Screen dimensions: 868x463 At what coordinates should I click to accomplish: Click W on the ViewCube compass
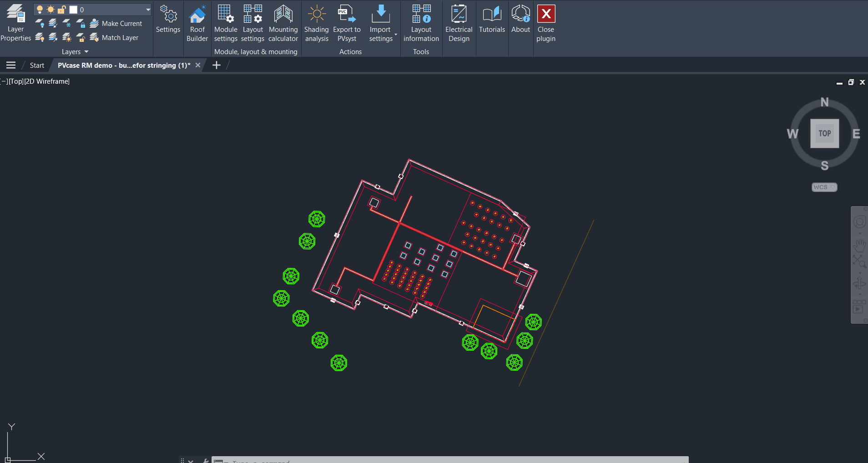(x=792, y=134)
